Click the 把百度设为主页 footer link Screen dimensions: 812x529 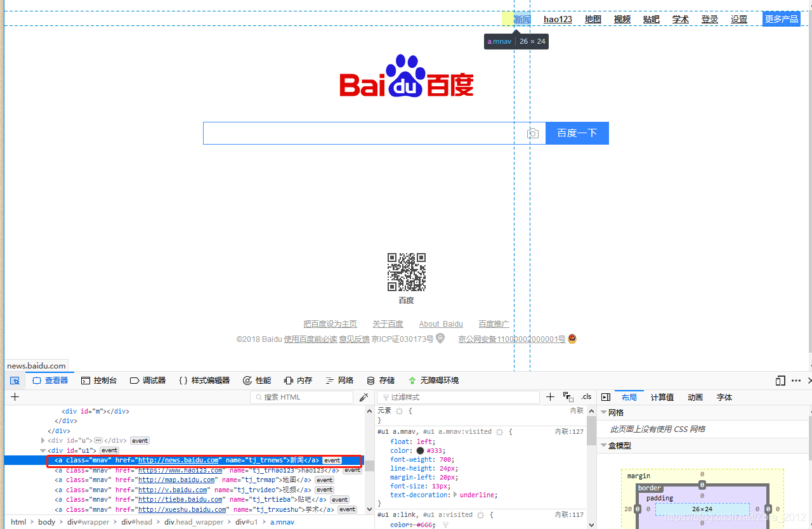tap(330, 323)
